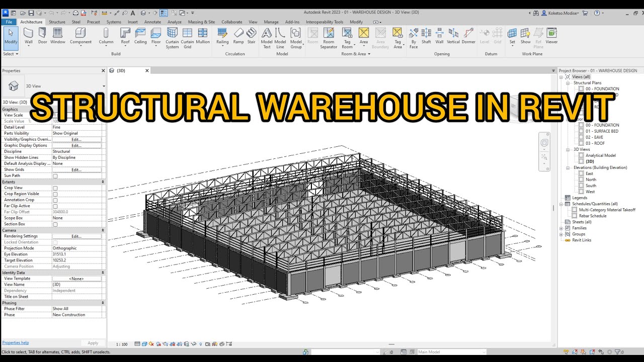Collapse the Identity Data section
Viewport: 644px width, 362px height.
[103, 273]
